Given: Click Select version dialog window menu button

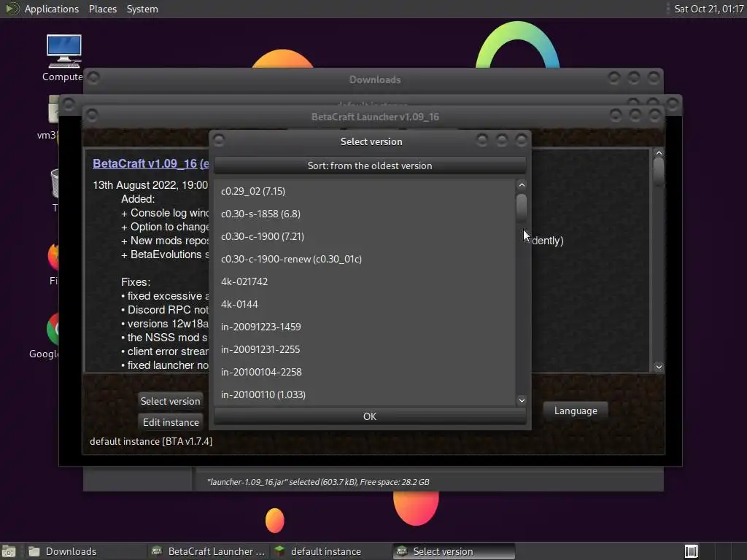Looking at the screenshot, I should [x=219, y=141].
